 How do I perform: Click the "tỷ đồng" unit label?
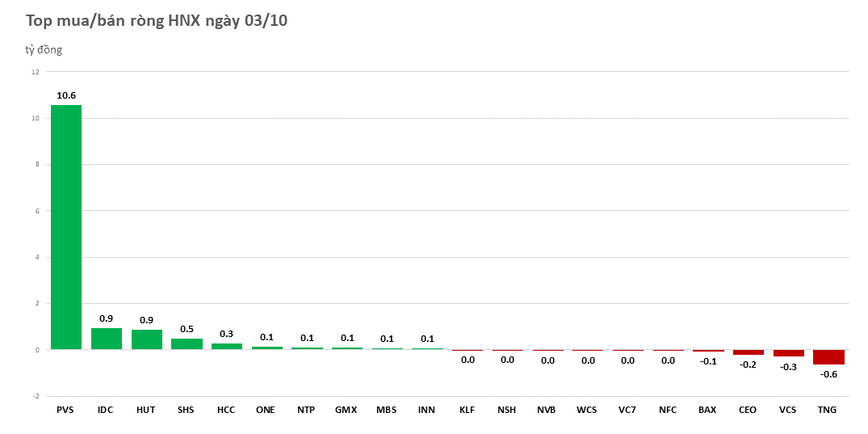click(x=44, y=50)
